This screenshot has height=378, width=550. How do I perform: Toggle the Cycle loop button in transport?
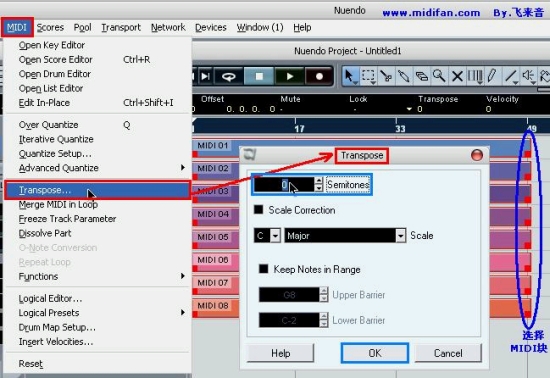pos(228,76)
